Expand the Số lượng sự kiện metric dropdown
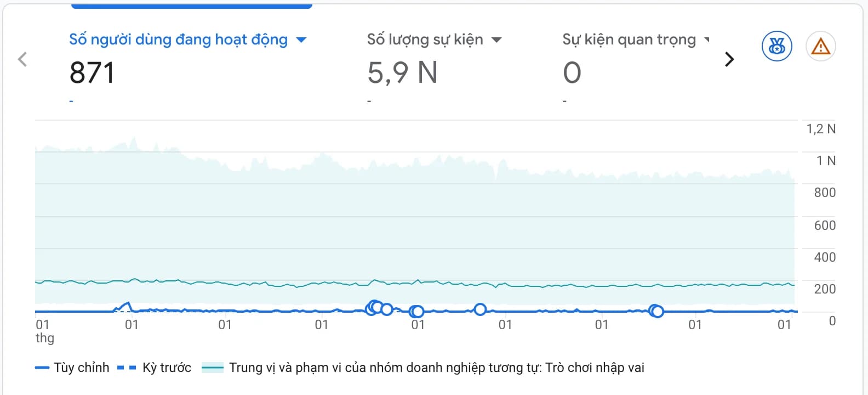The width and height of the screenshot is (868, 395). pyautogui.click(x=496, y=39)
